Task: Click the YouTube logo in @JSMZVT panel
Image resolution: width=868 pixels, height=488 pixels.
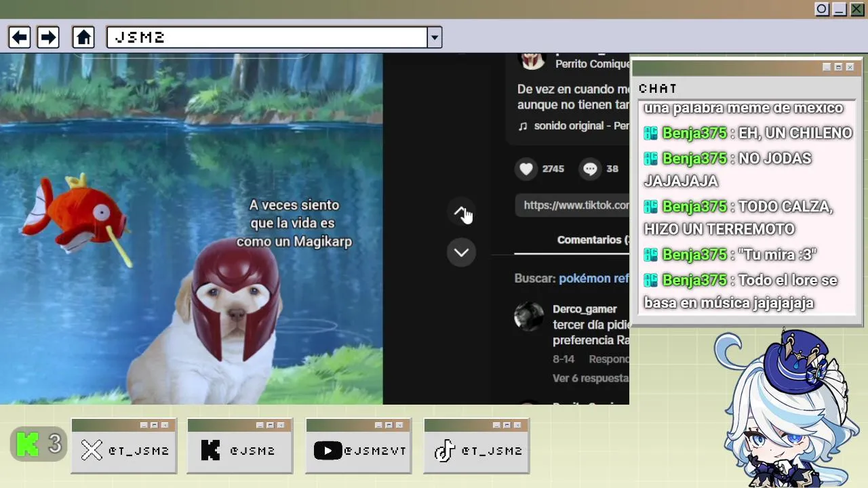Action: pyautogui.click(x=328, y=450)
